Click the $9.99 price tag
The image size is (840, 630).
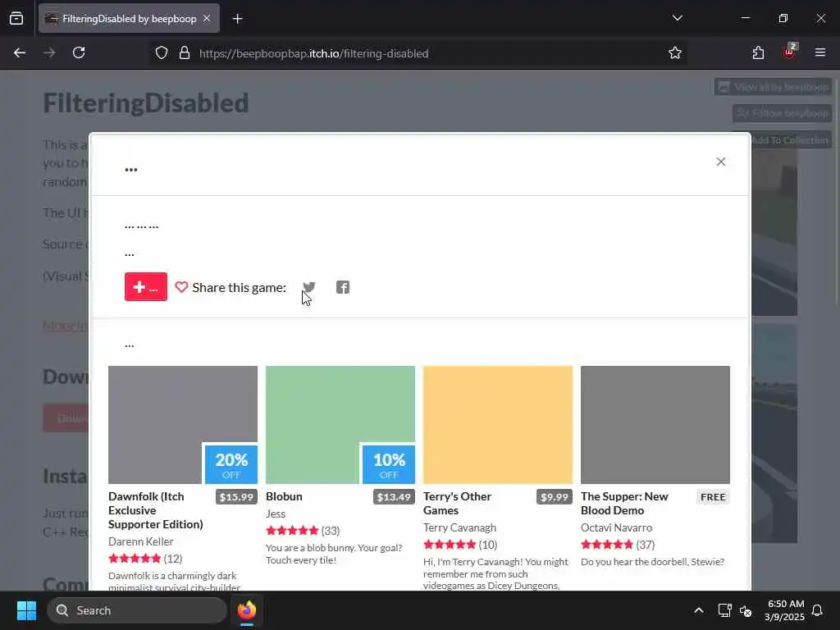coord(554,496)
